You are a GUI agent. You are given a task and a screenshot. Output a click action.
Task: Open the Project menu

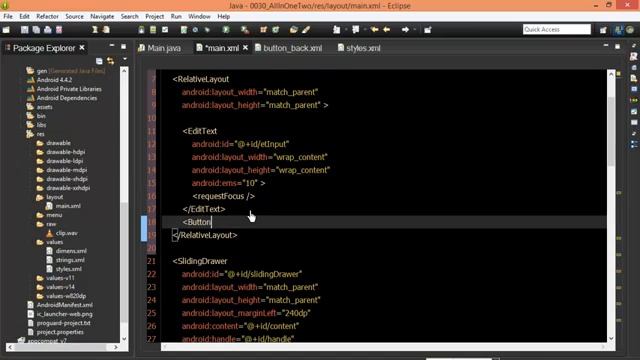point(154,16)
